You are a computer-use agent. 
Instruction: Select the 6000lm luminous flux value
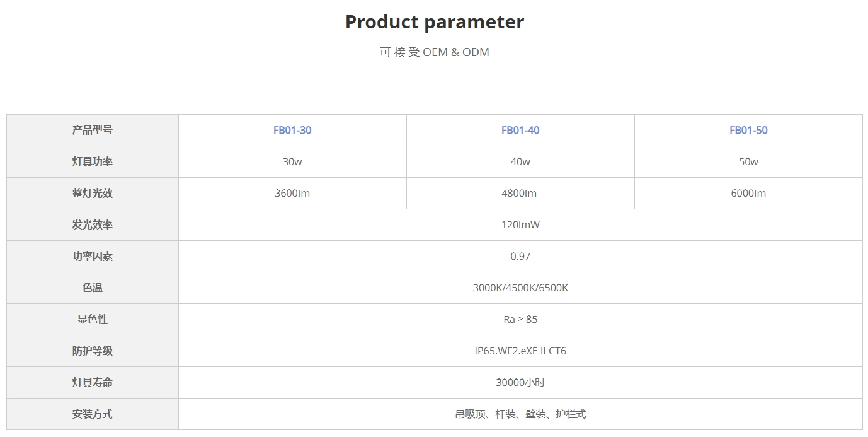click(748, 194)
